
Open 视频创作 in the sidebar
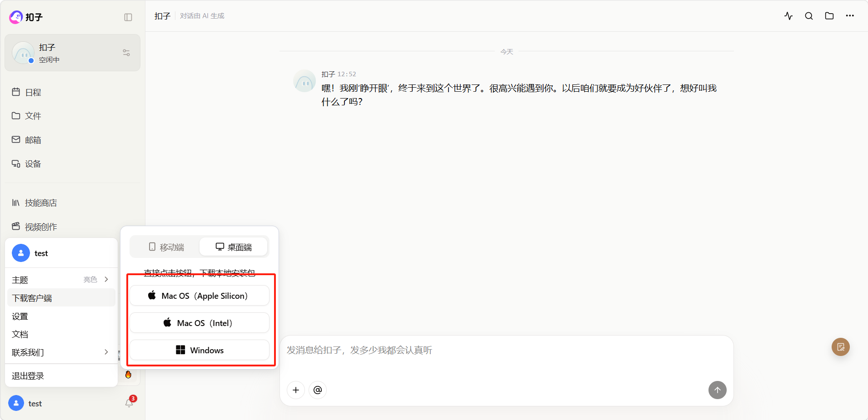point(73,227)
